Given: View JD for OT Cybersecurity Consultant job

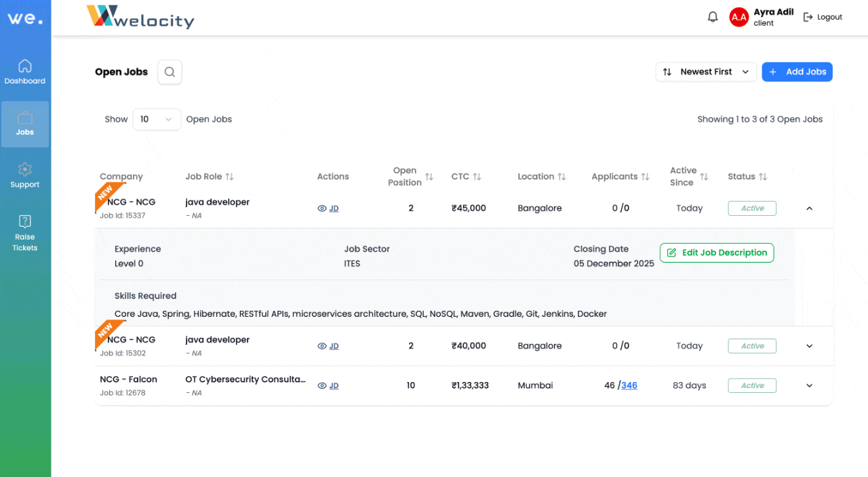Looking at the screenshot, I should point(328,385).
